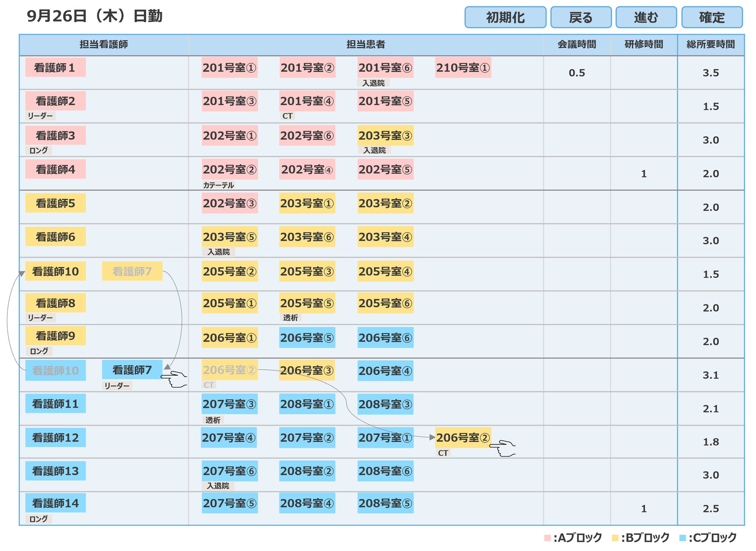This screenshot has height=551, width=756.
Task: Select the yellow 看護師10 card
Action: click(56, 271)
